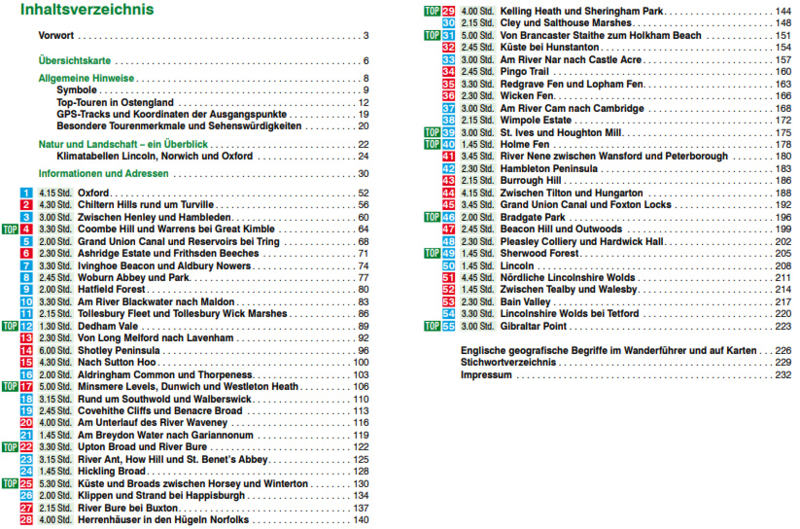Click 'Küste bei Hunstanton' entry
800x529 pixels.
coord(549,47)
